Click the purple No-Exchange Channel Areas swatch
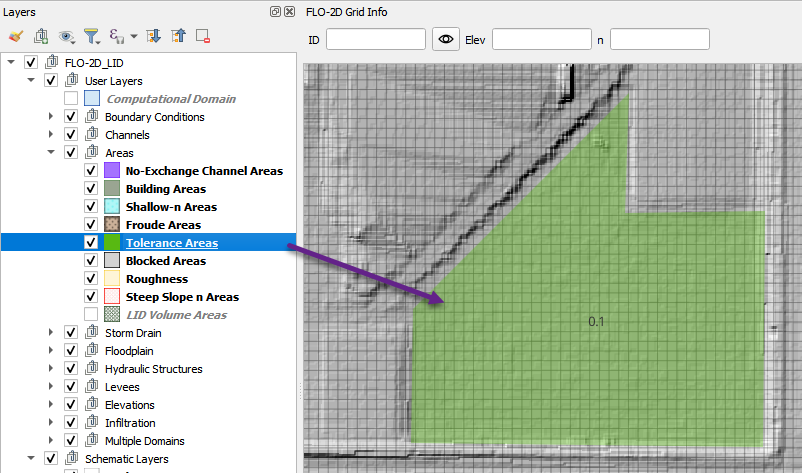 coord(112,171)
